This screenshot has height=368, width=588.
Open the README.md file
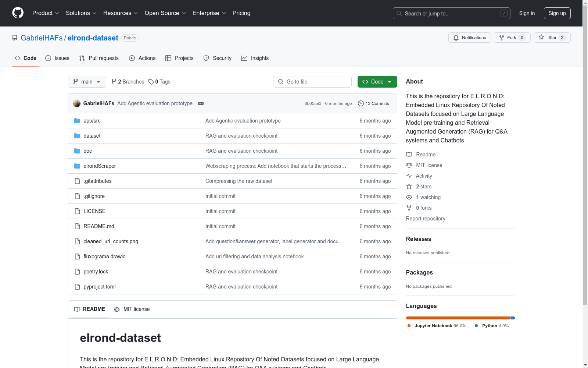(99, 226)
